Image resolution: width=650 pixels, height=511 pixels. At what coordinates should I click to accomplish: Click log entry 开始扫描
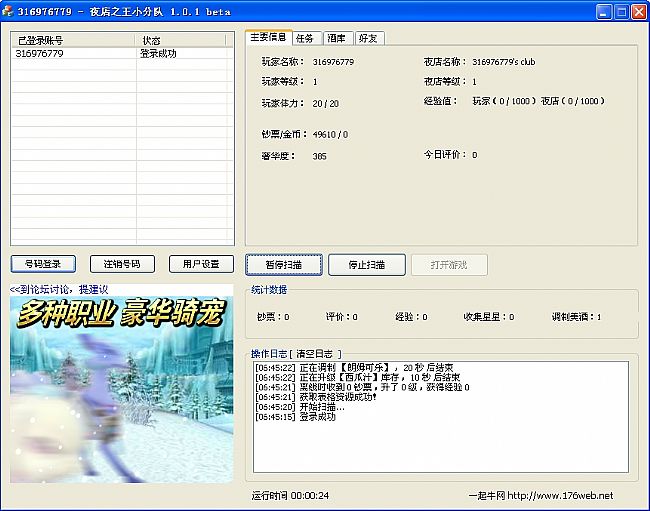click(x=300, y=407)
